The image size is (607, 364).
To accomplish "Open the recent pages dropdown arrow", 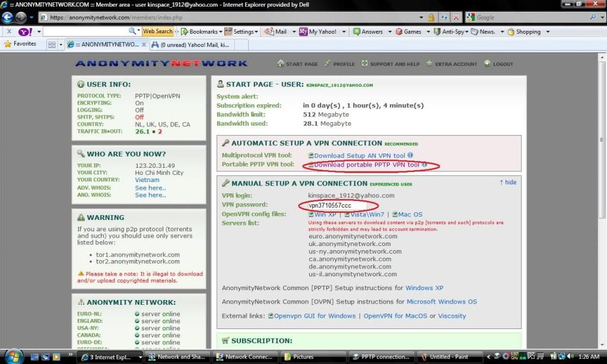I will click(x=31, y=17).
